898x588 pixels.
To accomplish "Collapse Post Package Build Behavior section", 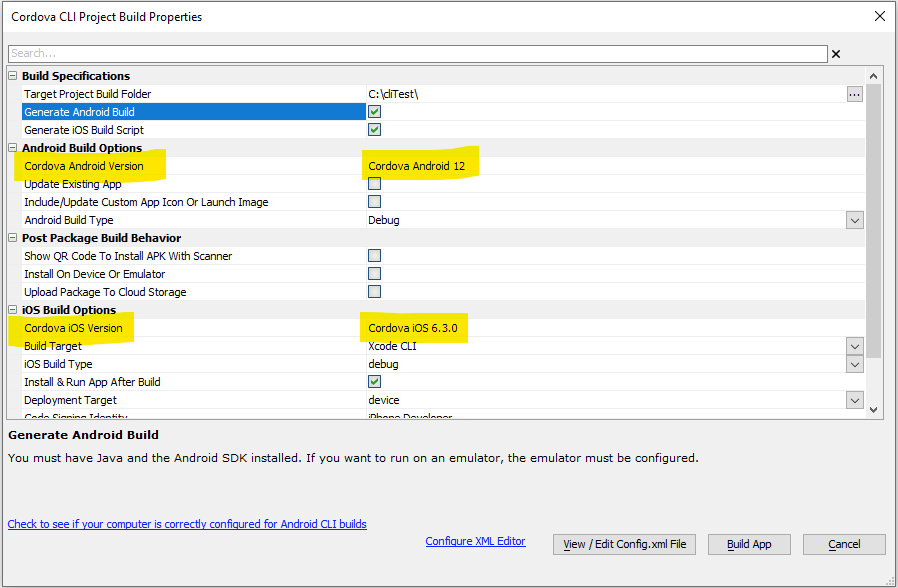I will (x=13, y=238).
